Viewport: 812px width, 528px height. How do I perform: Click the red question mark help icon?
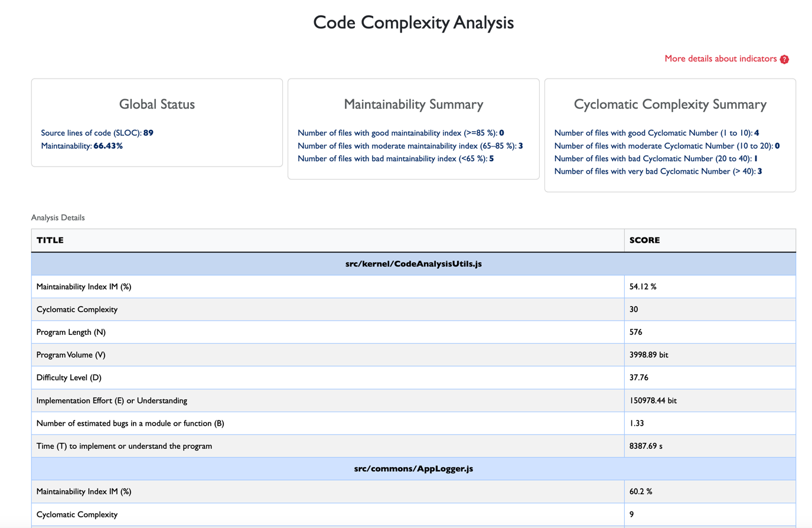784,59
